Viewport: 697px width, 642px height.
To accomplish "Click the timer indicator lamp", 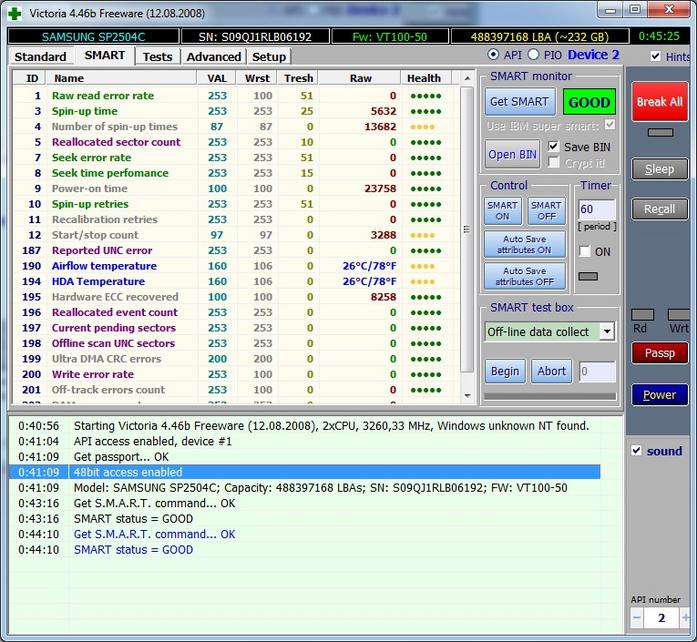I will 588,276.
